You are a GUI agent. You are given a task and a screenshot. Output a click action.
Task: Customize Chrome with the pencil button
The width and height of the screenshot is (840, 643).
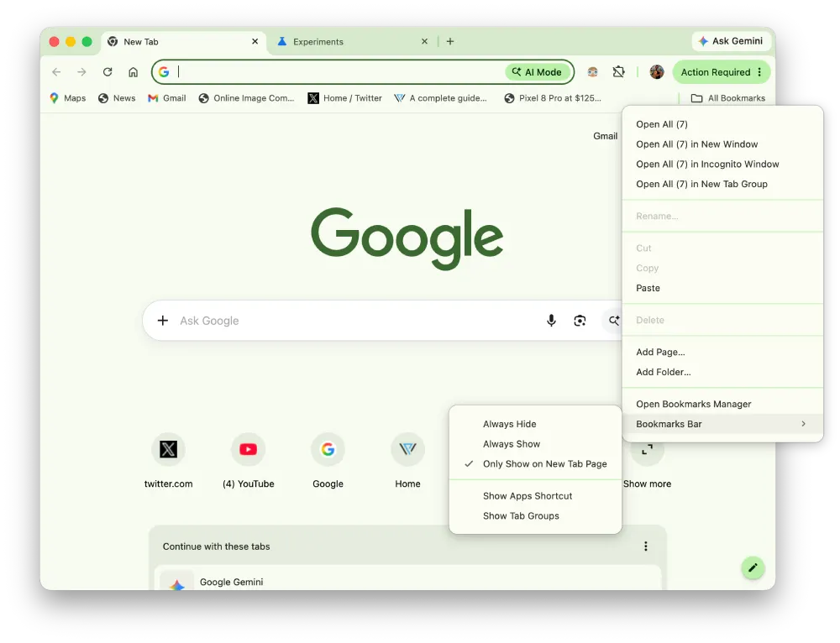(x=753, y=567)
